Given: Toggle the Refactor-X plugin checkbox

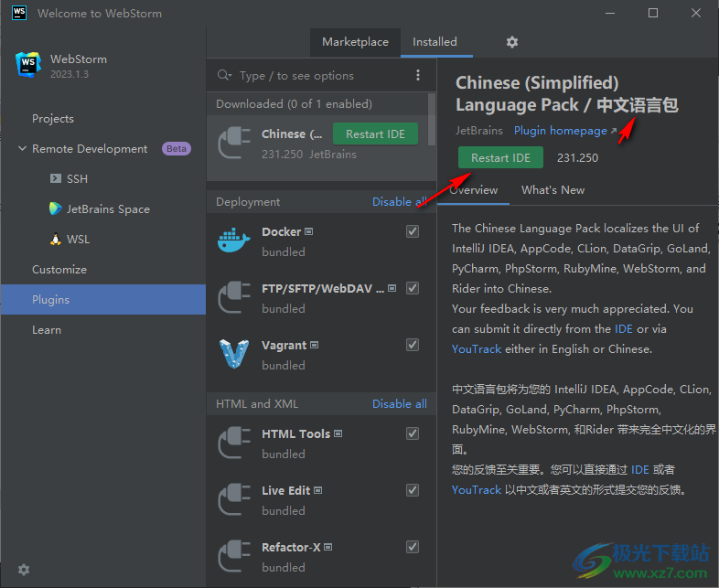Looking at the screenshot, I should coord(413,547).
